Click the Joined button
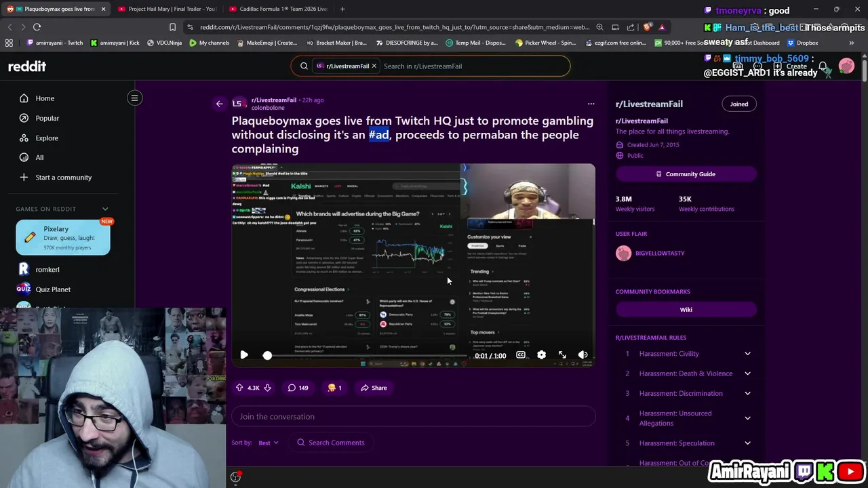868x488 pixels. click(738, 104)
